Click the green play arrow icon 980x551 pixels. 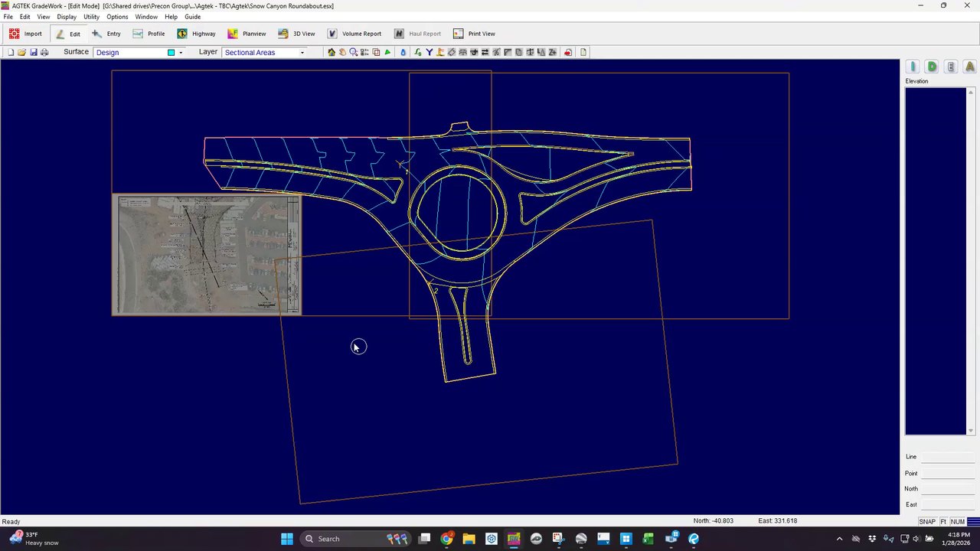pos(387,52)
